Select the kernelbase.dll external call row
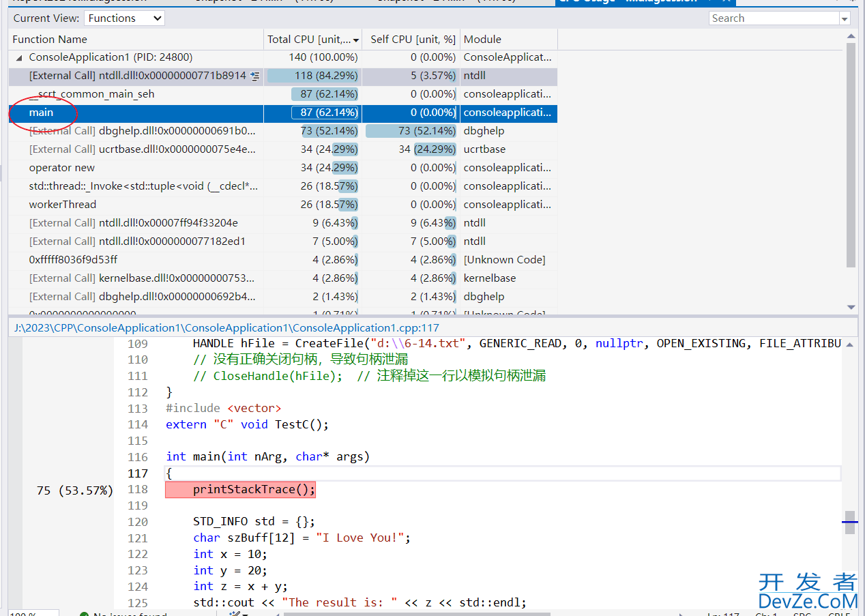 tap(283, 278)
